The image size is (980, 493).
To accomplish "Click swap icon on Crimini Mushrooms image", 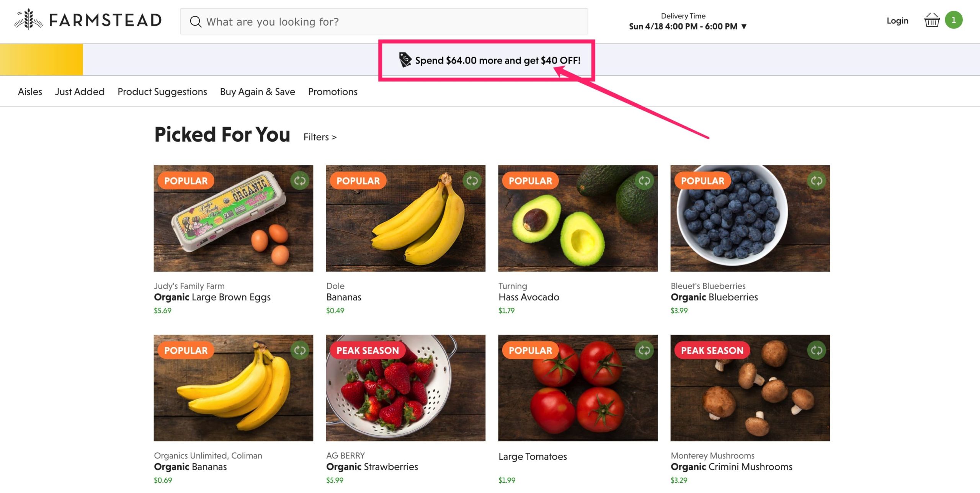I will click(x=817, y=350).
